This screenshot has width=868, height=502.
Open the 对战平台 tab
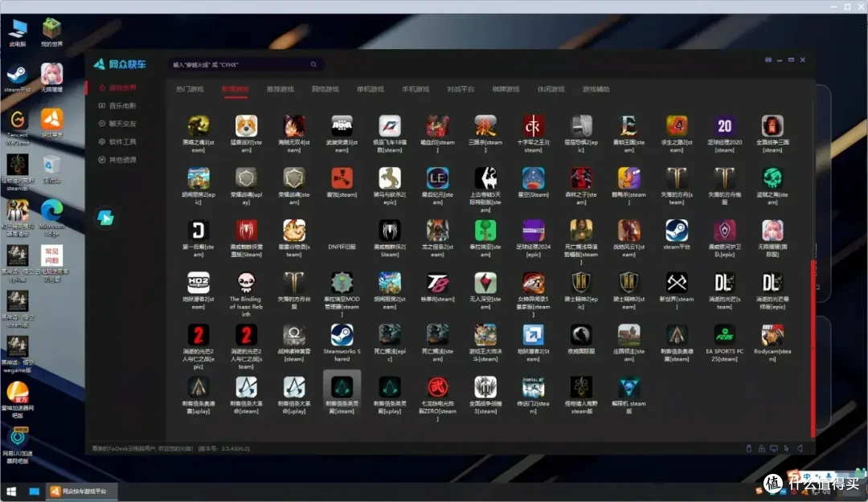point(461,89)
